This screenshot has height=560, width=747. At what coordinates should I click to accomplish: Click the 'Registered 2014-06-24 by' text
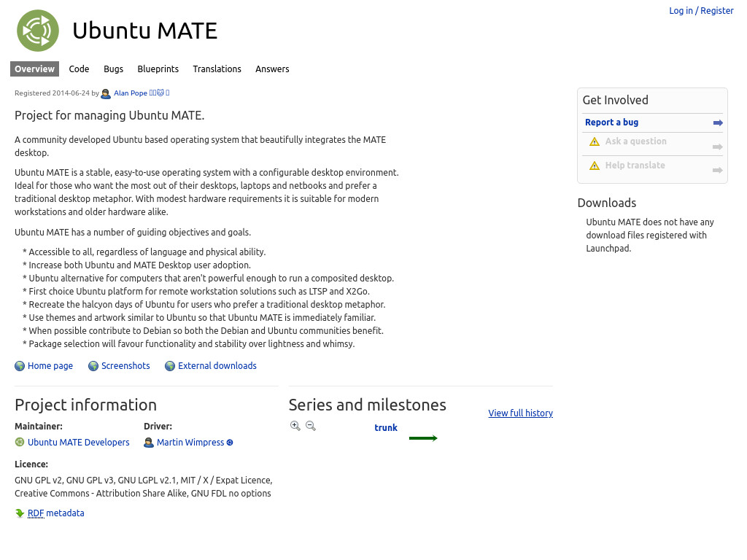(x=57, y=93)
